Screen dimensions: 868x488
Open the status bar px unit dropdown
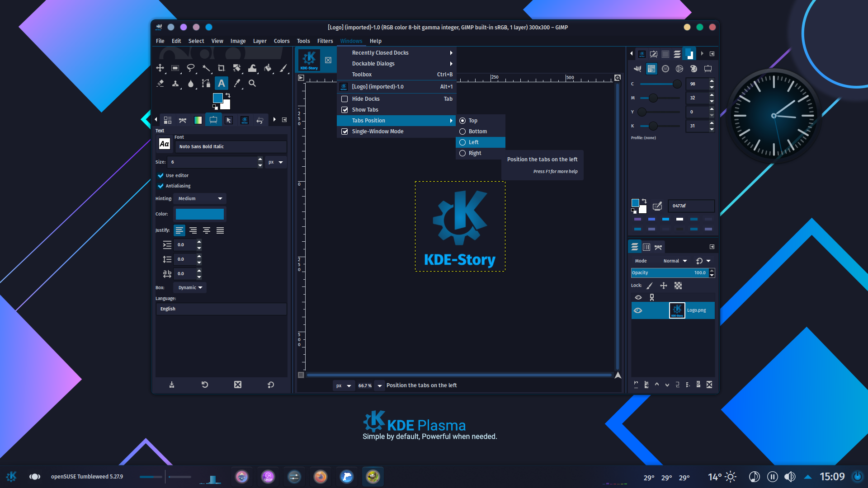pos(344,385)
